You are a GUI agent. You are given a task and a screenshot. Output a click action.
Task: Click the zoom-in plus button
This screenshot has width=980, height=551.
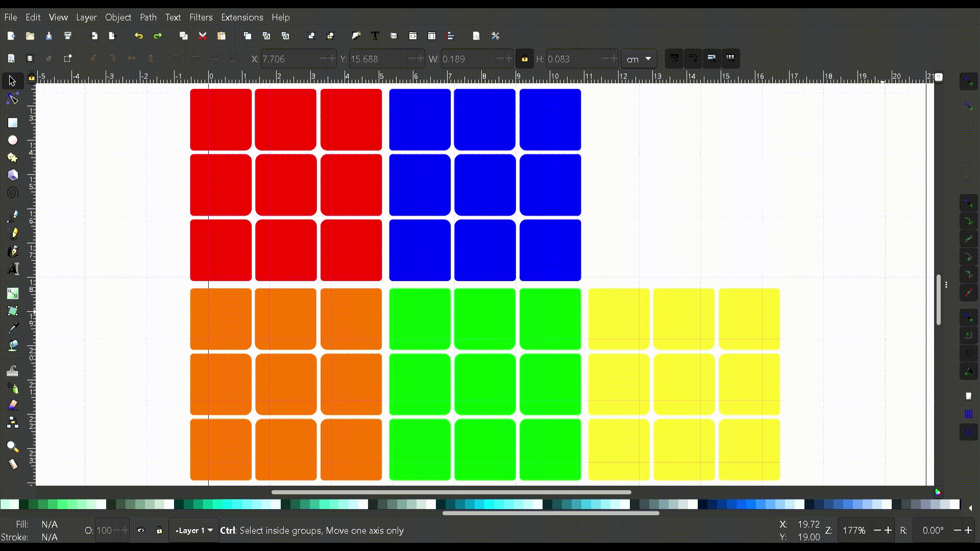(x=889, y=531)
